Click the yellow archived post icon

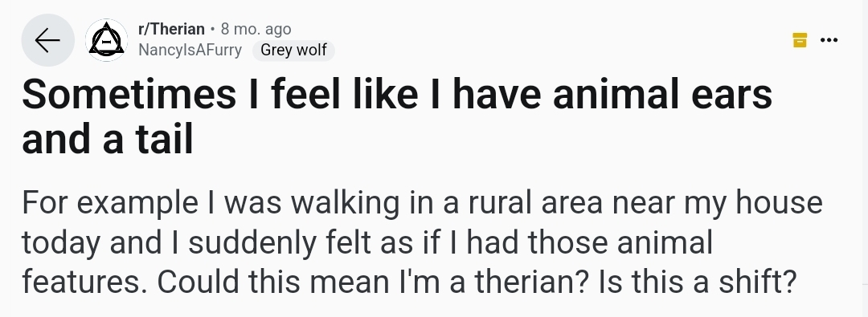(800, 40)
